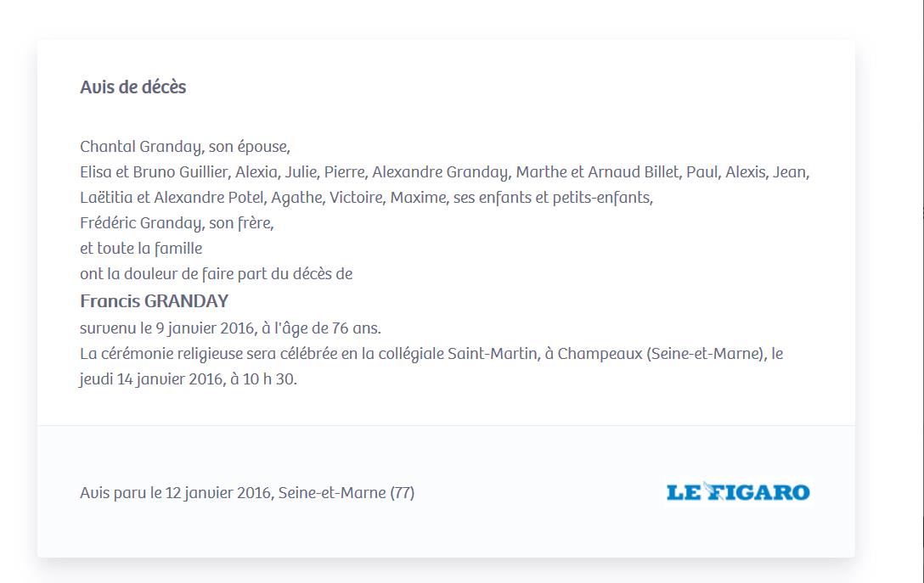Click the Chantal Granday, son épouse line
This screenshot has height=583, width=924.
[x=185, y=147]
